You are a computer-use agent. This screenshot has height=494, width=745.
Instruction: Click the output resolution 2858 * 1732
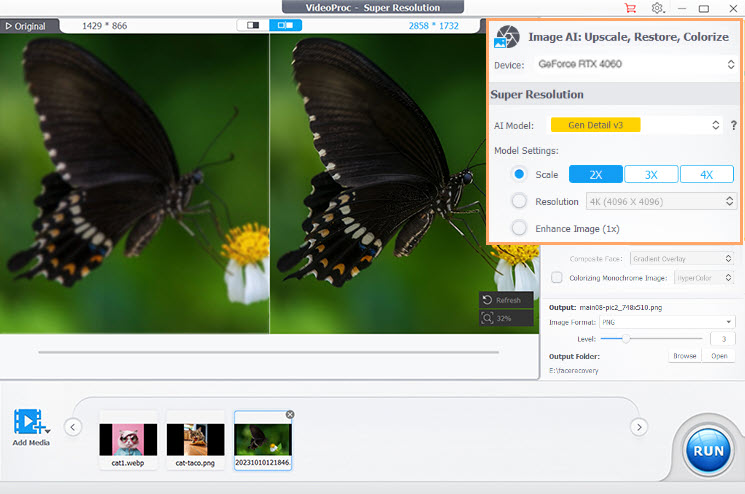coord(433,26)
